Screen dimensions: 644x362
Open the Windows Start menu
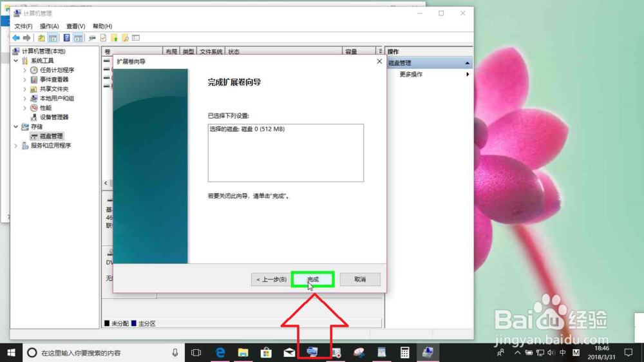coord(11,352)
